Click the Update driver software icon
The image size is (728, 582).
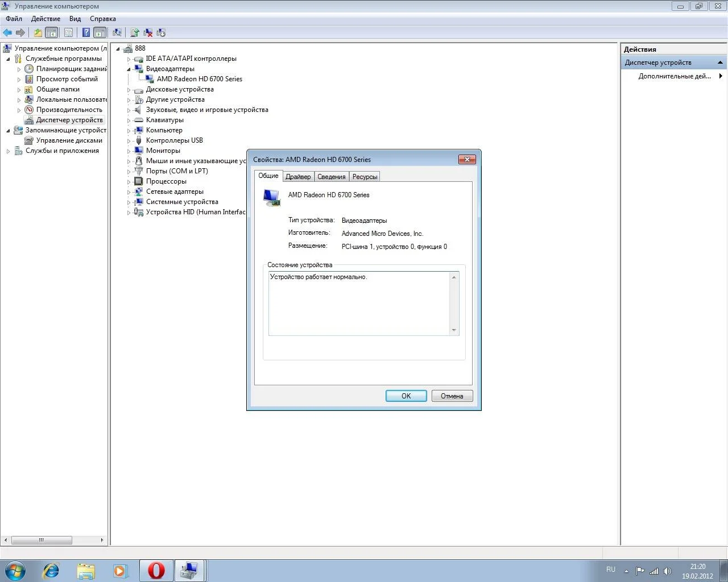(x=135, y=32)
